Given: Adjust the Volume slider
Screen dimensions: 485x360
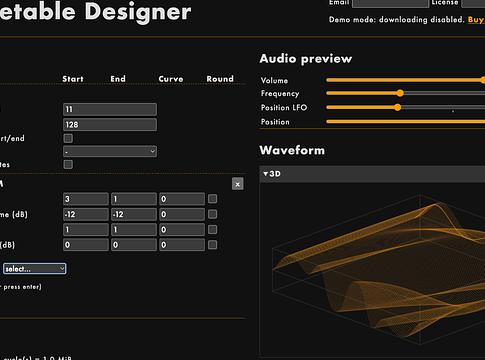Looking at the screenshot, I should pos(406,80).
